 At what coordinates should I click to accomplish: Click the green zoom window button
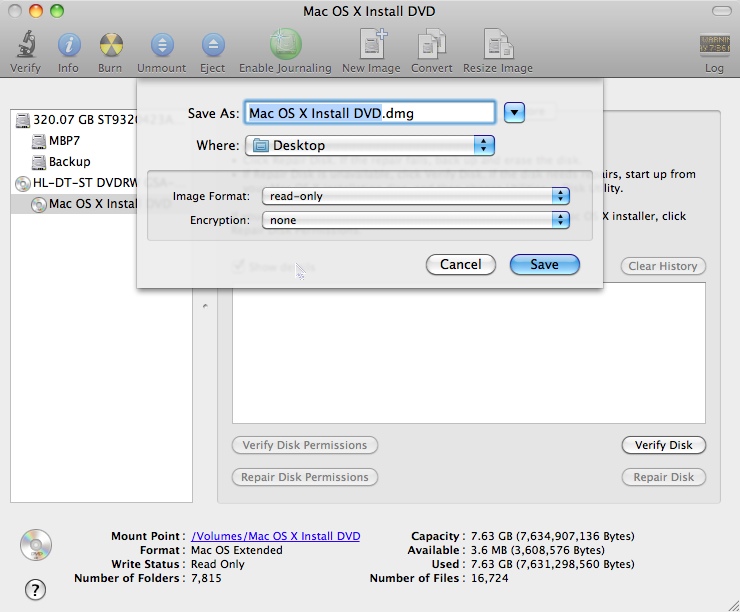[57, 11]
